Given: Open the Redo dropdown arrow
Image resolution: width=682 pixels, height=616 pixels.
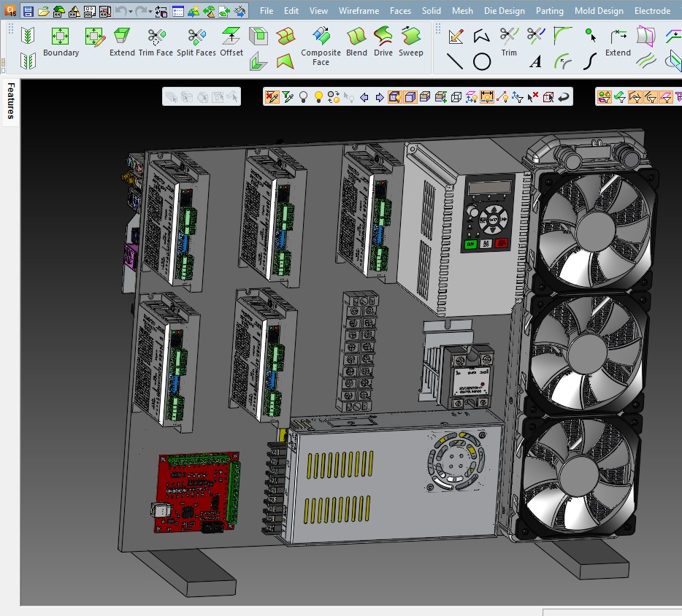Looking at the screenshot, I should [151, 10].
